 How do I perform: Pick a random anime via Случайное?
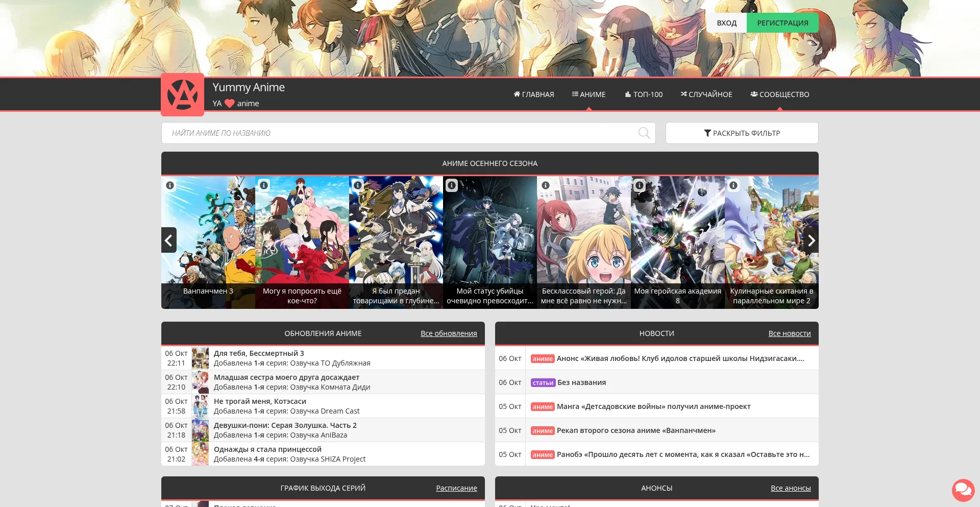[x=706, y=94]
